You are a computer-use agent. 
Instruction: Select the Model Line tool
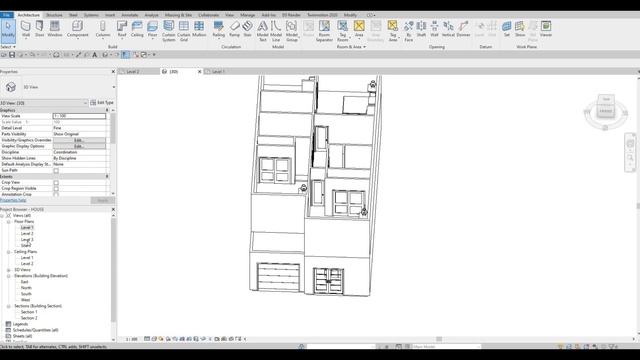pos(276,31)
